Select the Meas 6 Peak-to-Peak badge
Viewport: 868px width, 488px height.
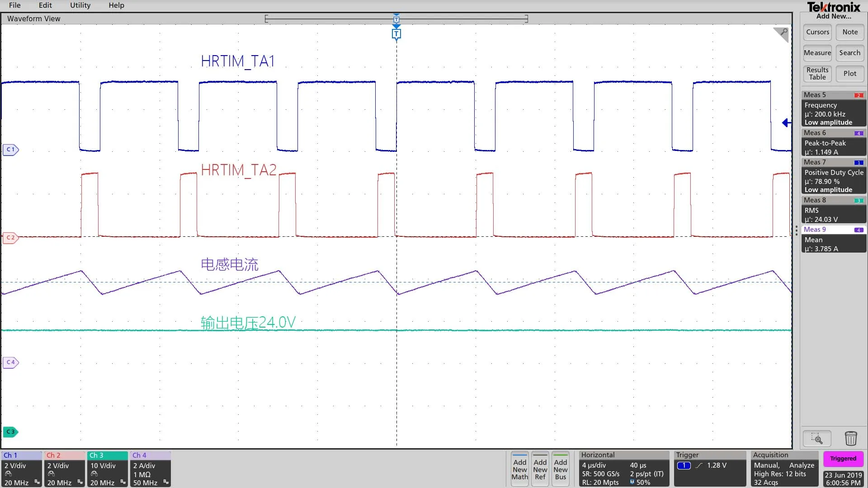[834, 143]
